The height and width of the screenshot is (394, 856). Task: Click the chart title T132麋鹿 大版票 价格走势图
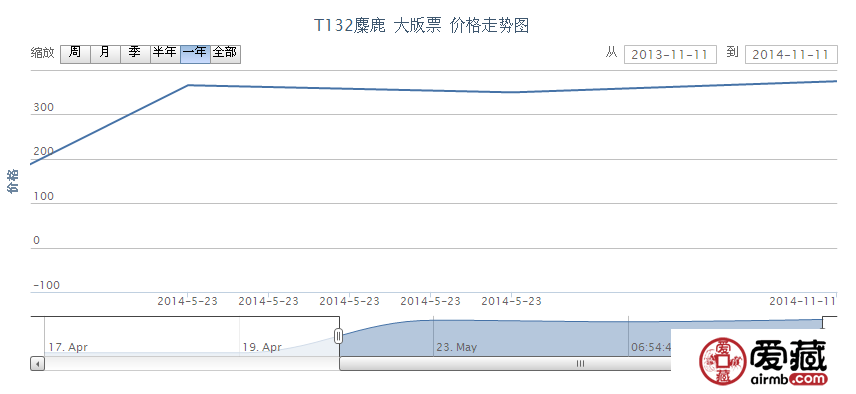click(x=421, y=26)
